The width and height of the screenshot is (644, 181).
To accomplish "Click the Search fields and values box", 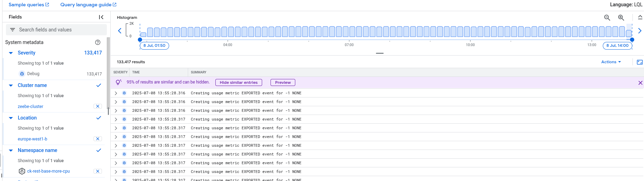I will [56, 30].
